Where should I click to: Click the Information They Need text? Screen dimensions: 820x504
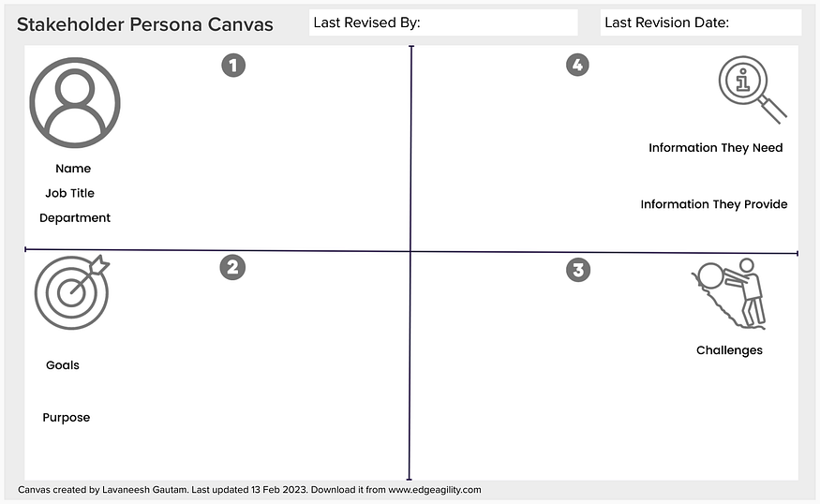[715, 148]
